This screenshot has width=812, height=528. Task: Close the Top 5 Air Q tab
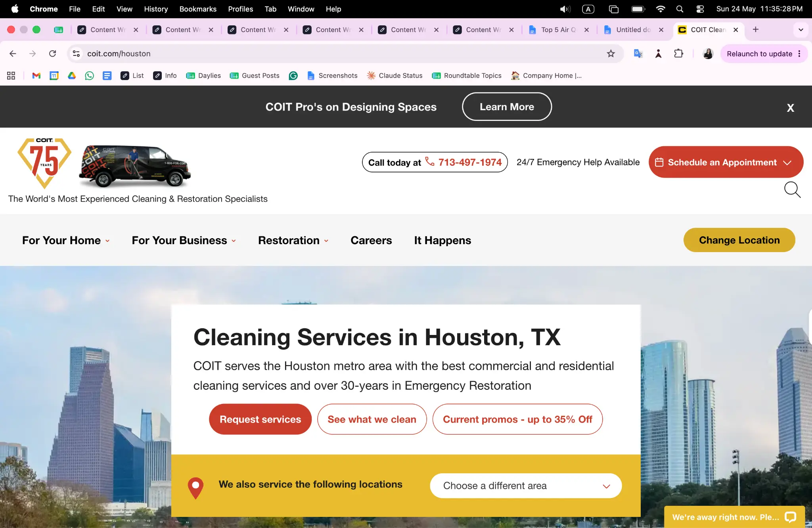[586, 30]
